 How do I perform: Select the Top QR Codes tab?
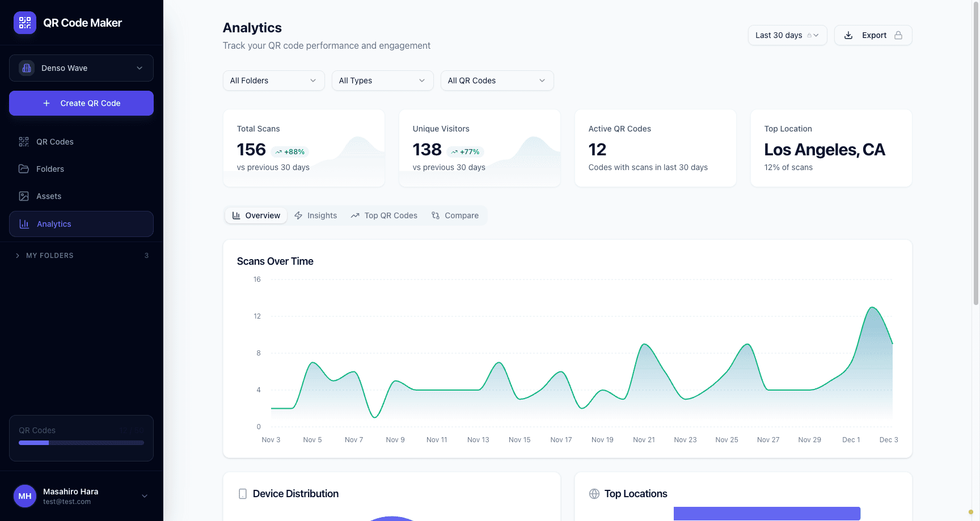385,215
